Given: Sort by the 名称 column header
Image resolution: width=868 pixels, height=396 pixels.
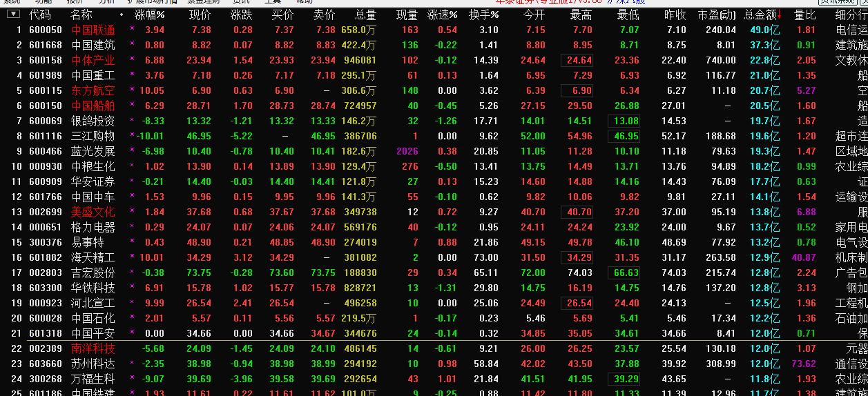Looking at the screenshot, I should coord(81,14).
